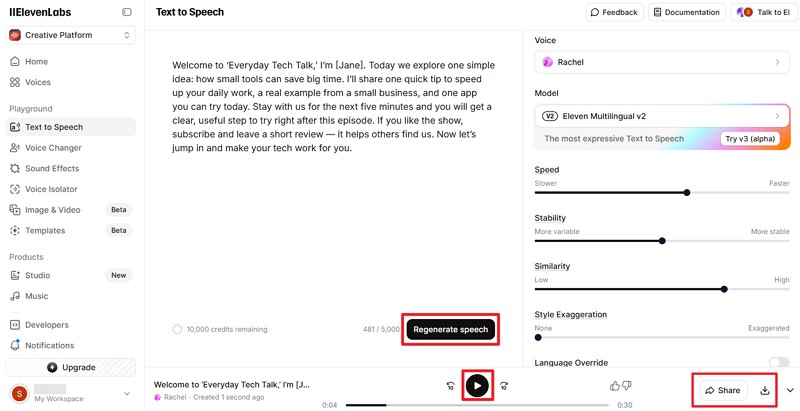The image size is (800, 411).
Task: Play the generated audio
Action: pos(477,386)
